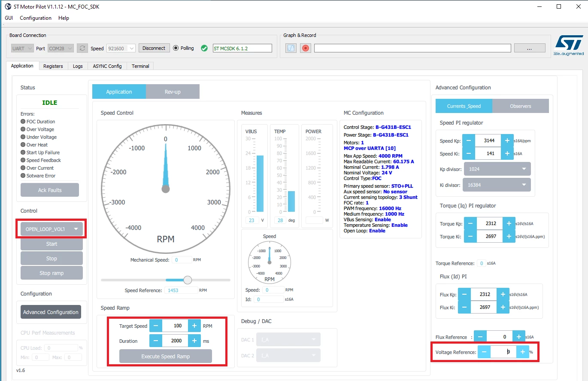The height and width of the screenshot is (381, 588).
Task: Increase Flux Reference with plus icon
Action: coord(518,337)
